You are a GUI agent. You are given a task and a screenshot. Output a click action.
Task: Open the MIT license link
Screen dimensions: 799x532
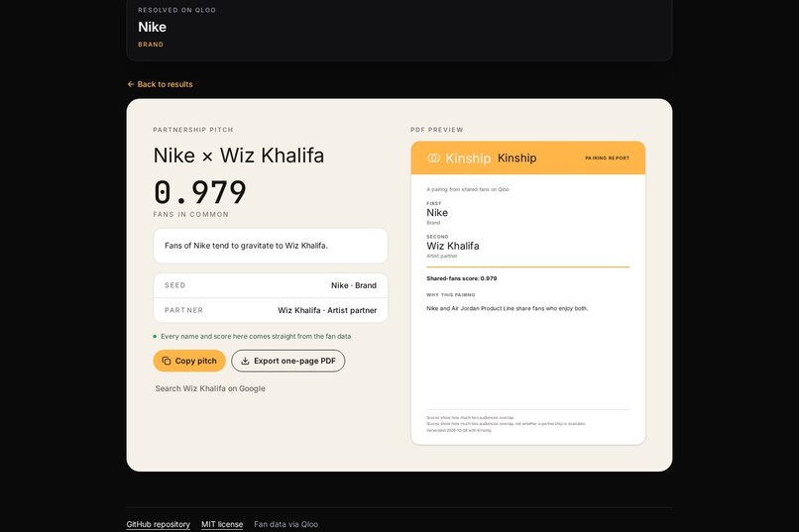click(222, 524)
